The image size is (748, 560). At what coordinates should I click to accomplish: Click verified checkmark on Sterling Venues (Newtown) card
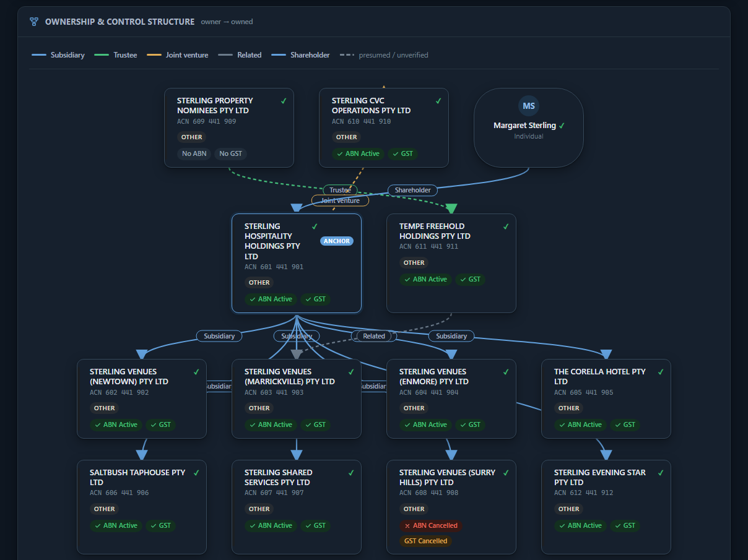196,372
